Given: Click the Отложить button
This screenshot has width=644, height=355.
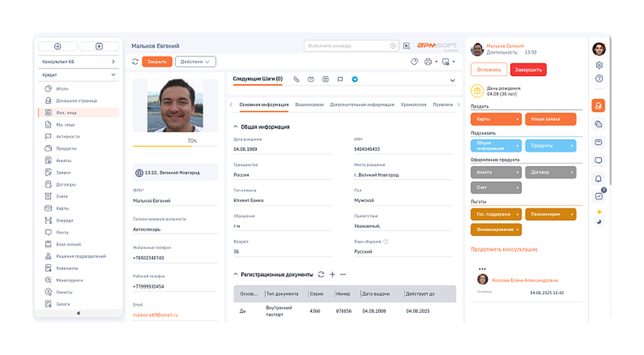Looking at the screenshot, I should [x=489, y=70].
